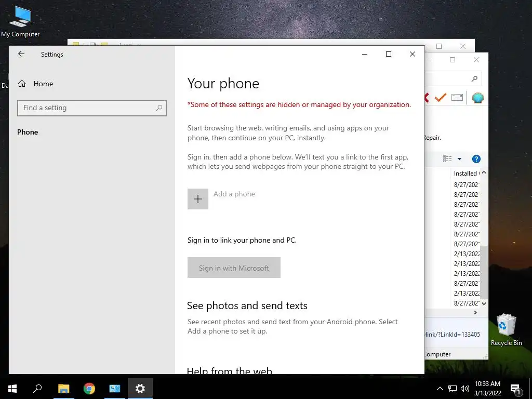532x399 pixels.
Task: Switch to the Control Panel taskbar icon
Action: (x=115, y=389)
